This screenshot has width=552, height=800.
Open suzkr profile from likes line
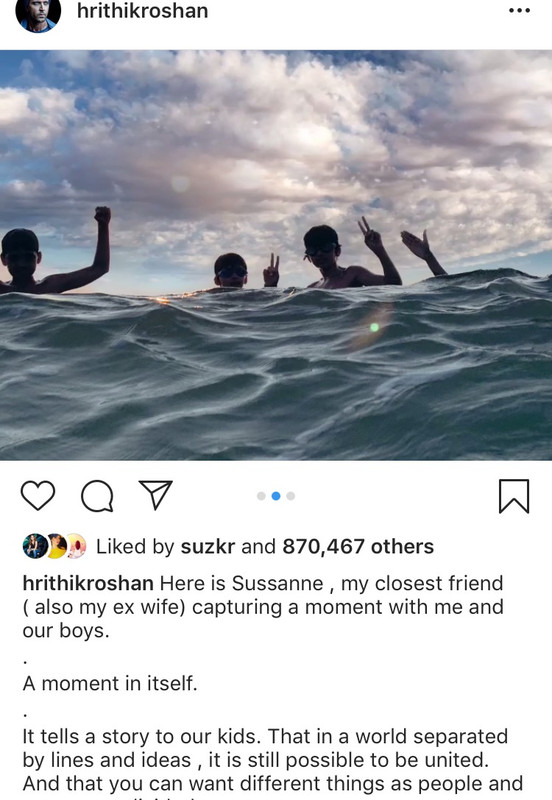208,547
